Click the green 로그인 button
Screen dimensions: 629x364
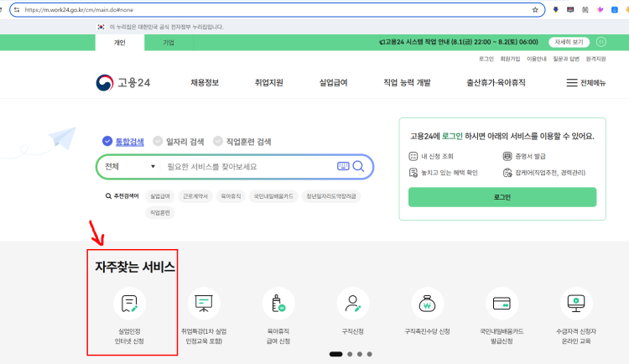pos(502,197)
